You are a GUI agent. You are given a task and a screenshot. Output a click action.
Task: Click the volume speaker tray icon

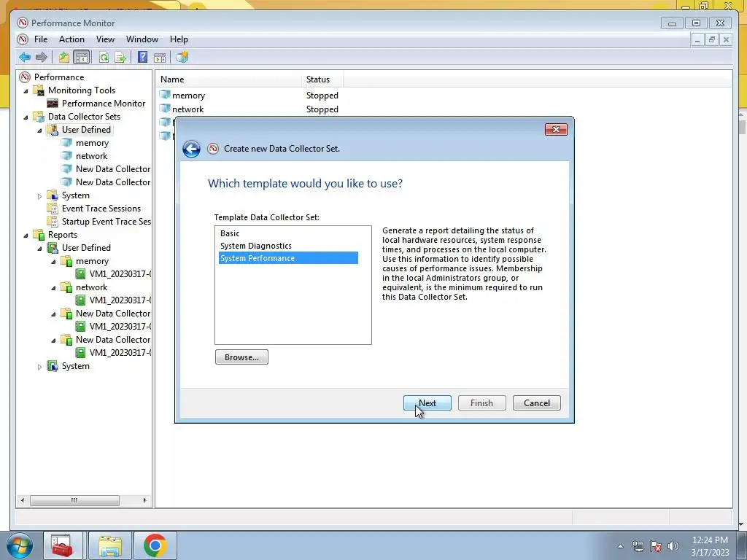point(673,546)
